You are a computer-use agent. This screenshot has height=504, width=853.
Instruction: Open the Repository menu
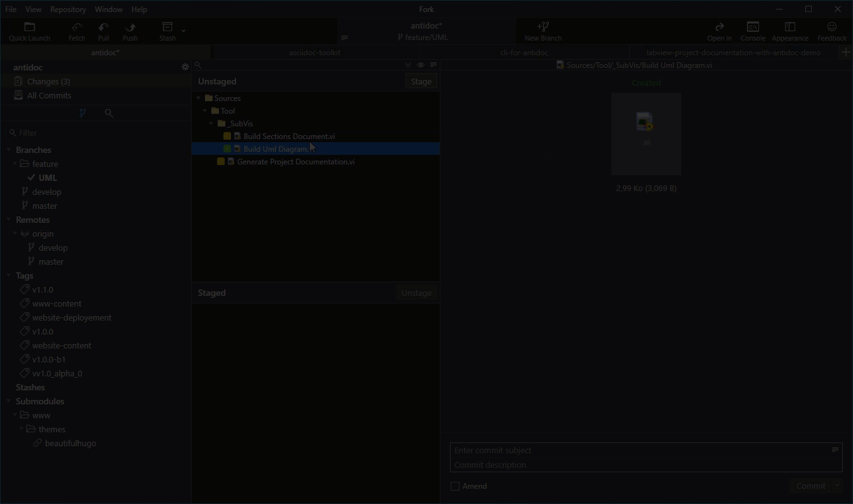68,10
